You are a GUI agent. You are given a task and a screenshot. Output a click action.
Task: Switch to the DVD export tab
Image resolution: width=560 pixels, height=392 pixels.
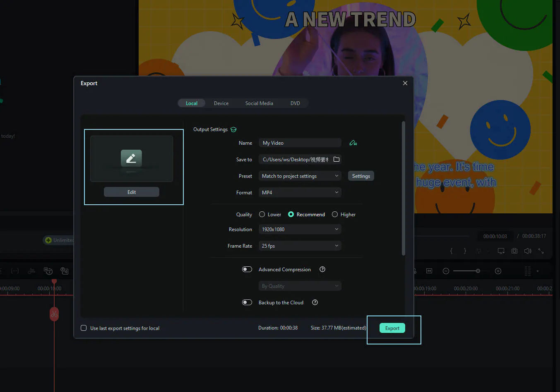point(295,103)
